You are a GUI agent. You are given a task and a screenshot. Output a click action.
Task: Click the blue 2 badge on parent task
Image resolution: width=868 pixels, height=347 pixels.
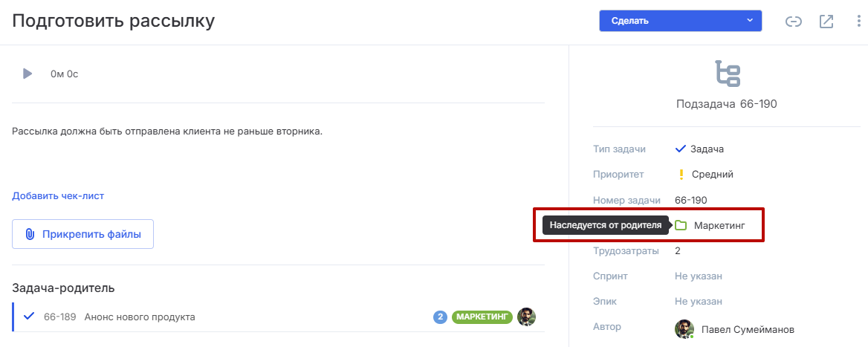point(440,317)
